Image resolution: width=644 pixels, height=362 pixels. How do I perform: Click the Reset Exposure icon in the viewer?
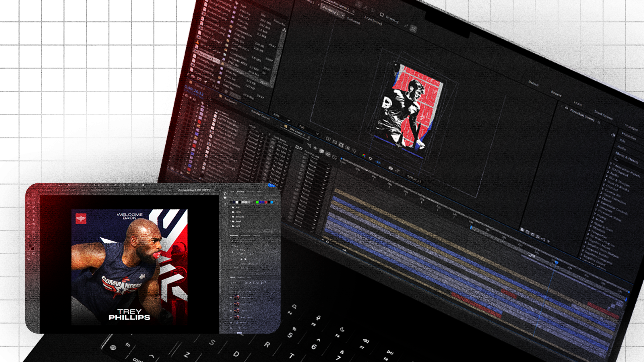(x=370, y=159)
